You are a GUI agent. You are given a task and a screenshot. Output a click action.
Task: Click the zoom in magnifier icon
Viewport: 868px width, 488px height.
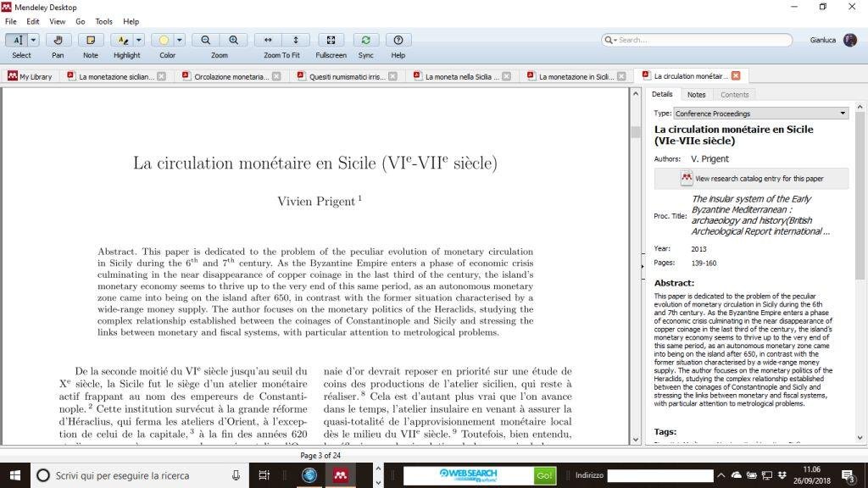click(x=233, y=40)
